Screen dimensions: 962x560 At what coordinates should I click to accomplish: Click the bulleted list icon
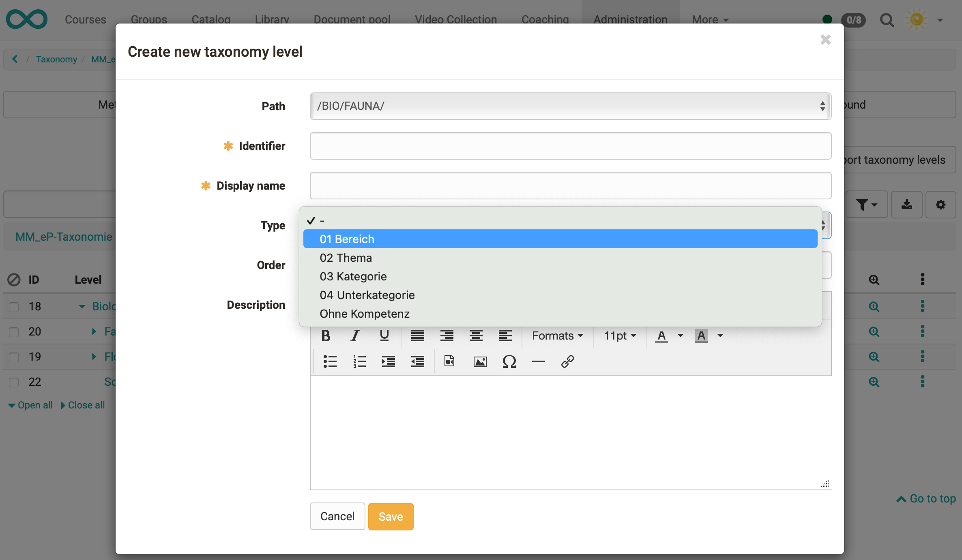330,361
